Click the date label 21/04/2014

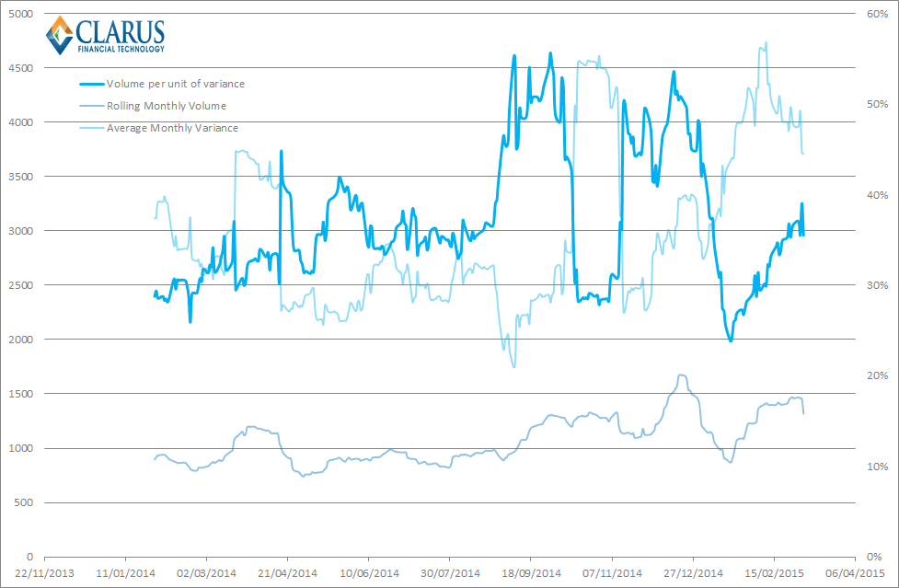pyautogui.click(x=288, y=572)
